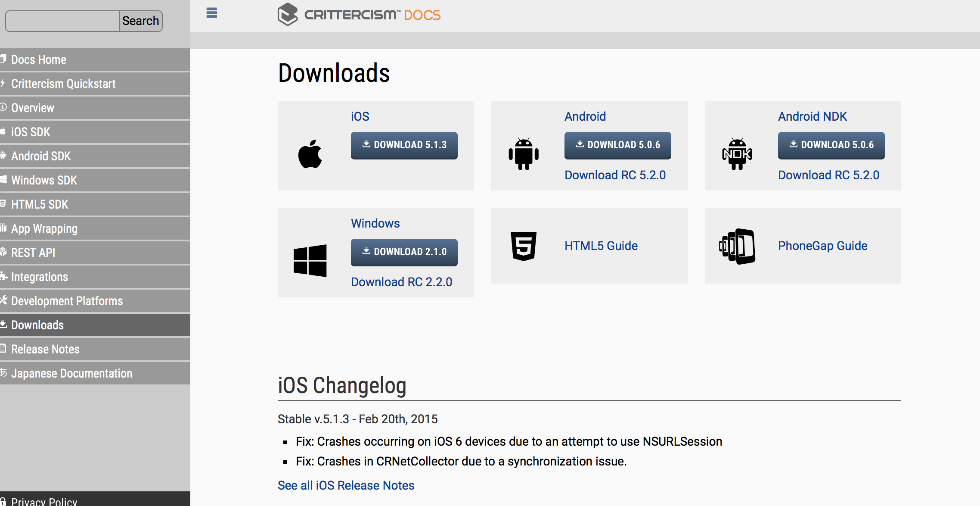
Task: Click the Search button
Action: pyautogui.click(x=140, y=21)
